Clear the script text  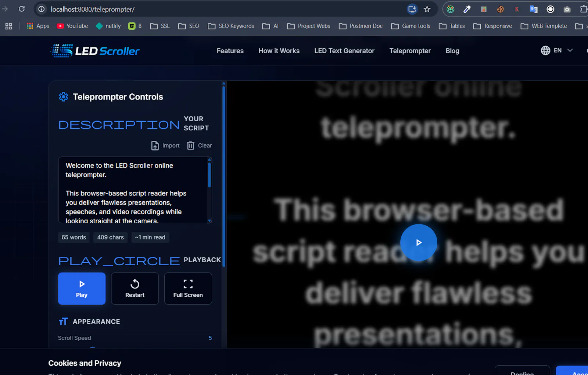tap(200, 145)
